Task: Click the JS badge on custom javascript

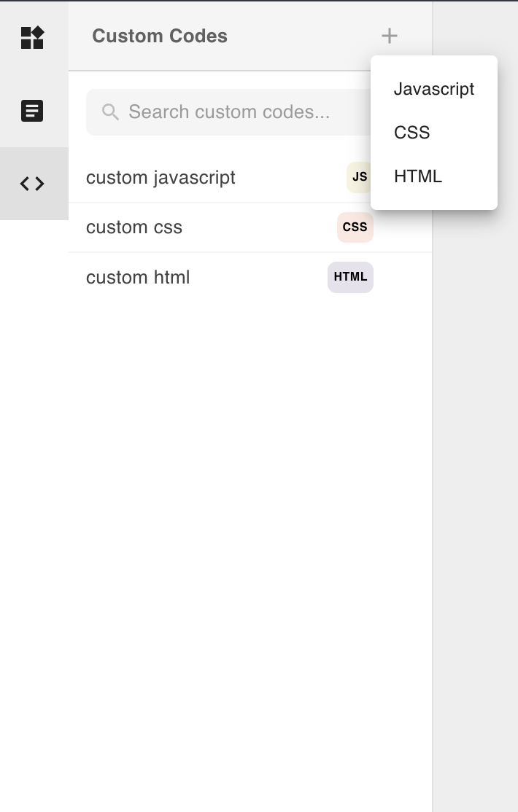Action: click(x=358, y=177)
